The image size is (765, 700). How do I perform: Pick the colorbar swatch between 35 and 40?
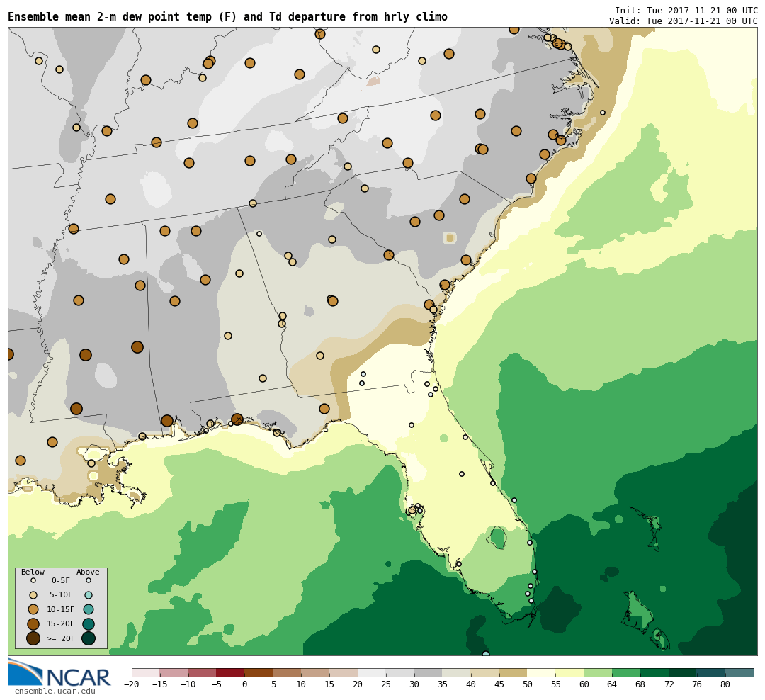(x=457, y=672)
